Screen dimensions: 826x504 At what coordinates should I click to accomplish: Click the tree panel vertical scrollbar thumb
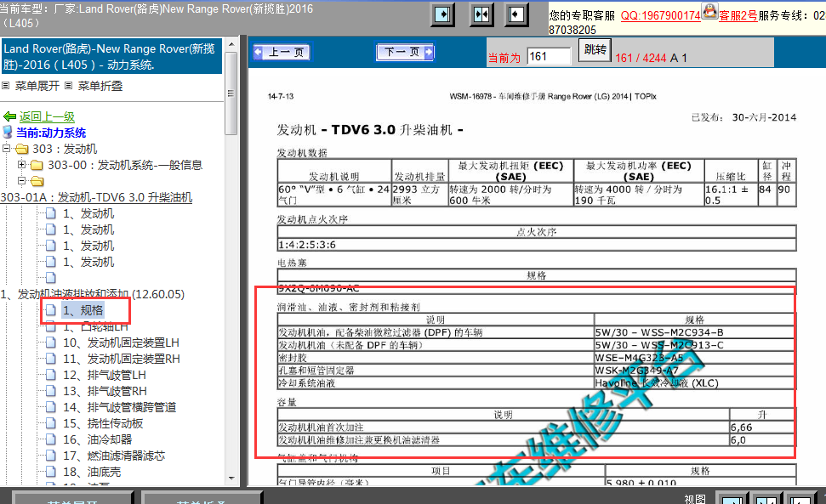pyautogui.click(x=231, y=93)
